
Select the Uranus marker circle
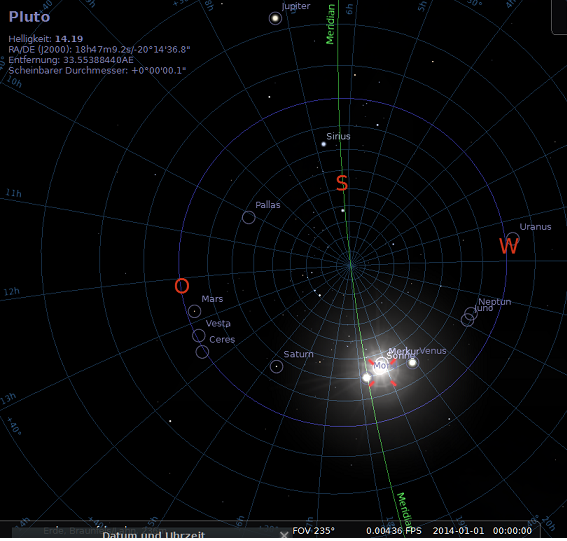point(513,239)
